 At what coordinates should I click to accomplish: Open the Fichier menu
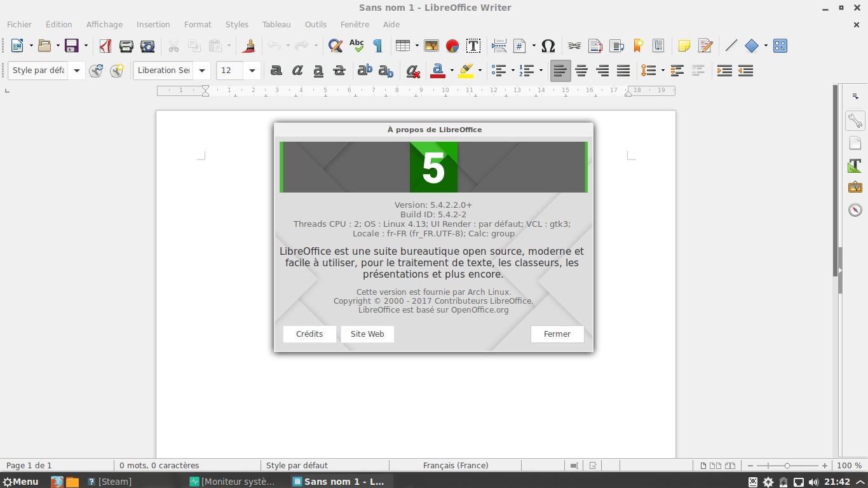(19, 24)
